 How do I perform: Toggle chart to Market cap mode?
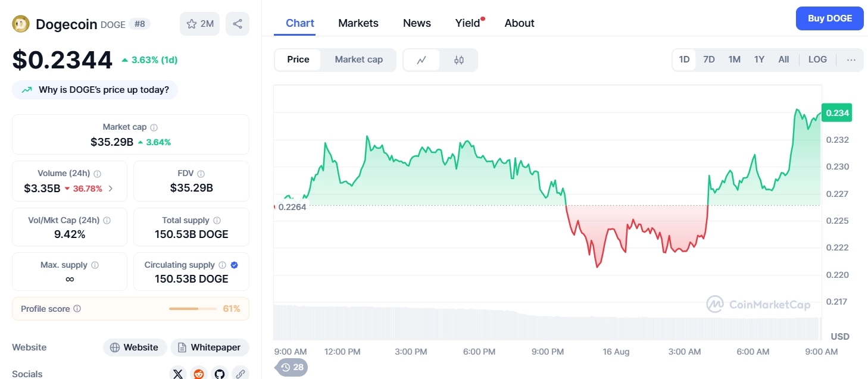pos(358,59)
